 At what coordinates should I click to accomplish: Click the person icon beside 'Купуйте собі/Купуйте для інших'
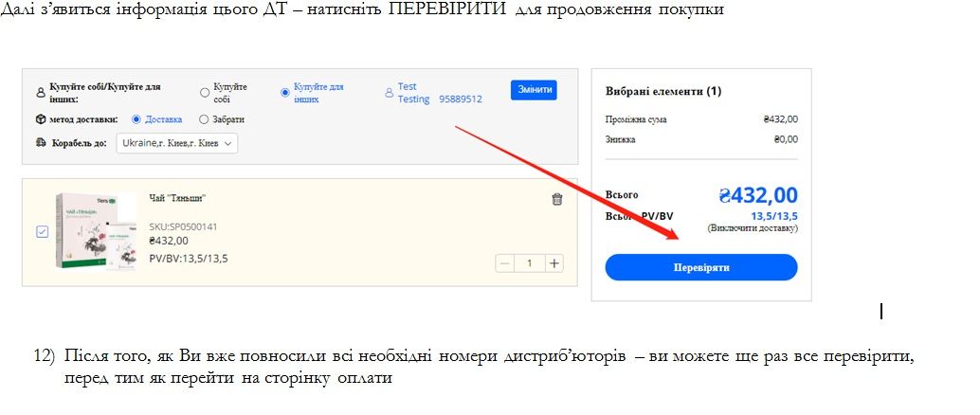[x=40, y=93]
